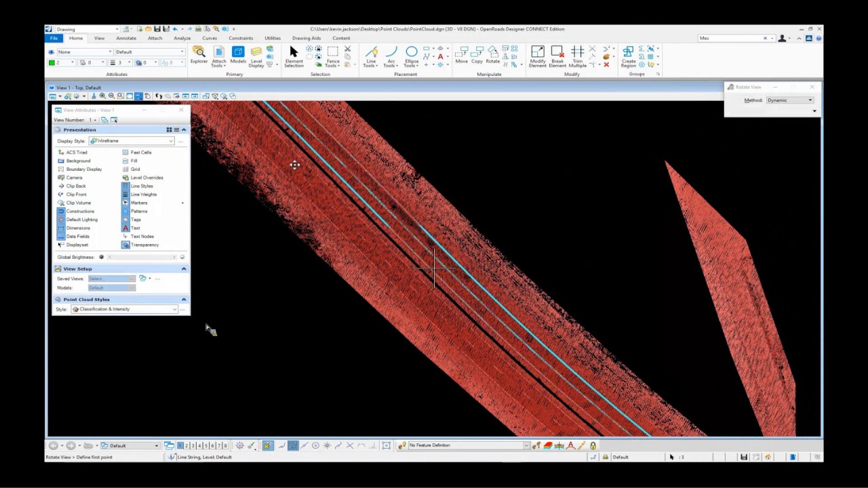Open Rotate View Method dropdown
Image resolution: width=868 pixels, height=488 pixels.
tap(790, 100)
